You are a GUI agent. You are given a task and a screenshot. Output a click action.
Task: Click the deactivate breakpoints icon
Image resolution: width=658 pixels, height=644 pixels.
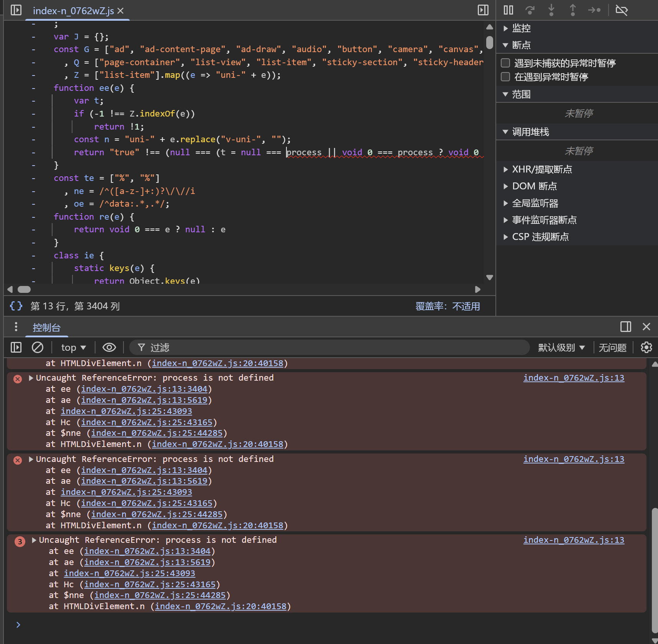(x=621, y=10)
